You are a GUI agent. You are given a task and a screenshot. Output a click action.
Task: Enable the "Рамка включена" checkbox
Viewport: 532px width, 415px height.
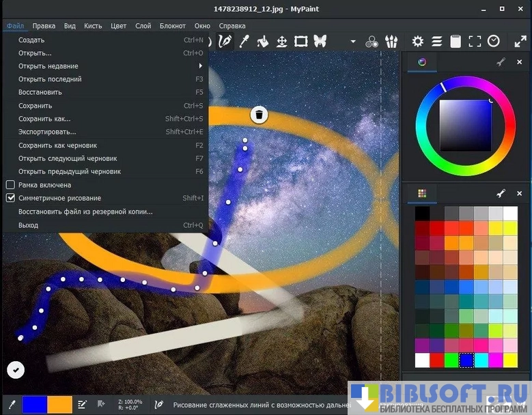(x=10, y=185)
